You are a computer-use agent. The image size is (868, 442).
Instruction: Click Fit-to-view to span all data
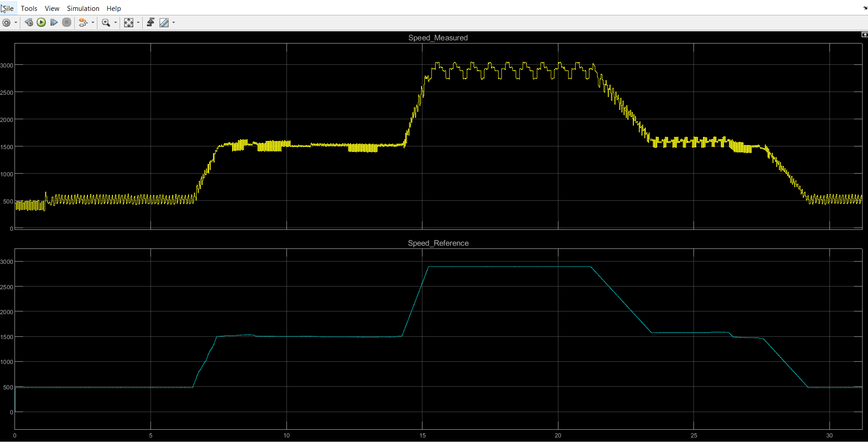(x=129, y=22)
